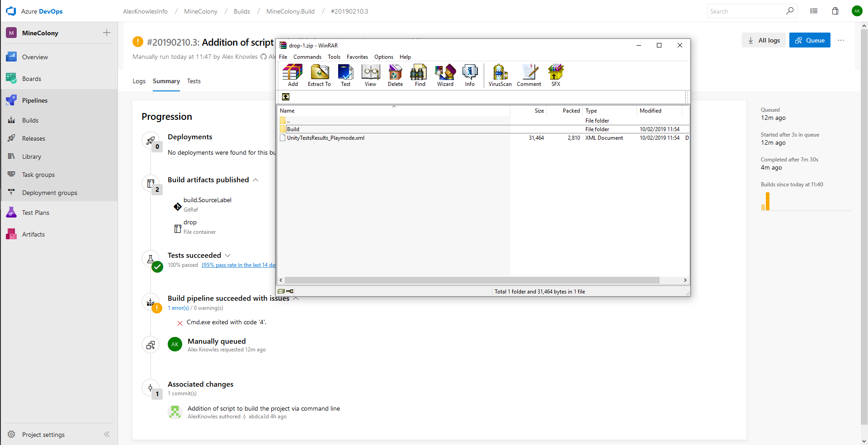The height and width of the screenshot is (445, 868).
Task: Open the WinRAR Delete tool
Action: tap(395, 75)
